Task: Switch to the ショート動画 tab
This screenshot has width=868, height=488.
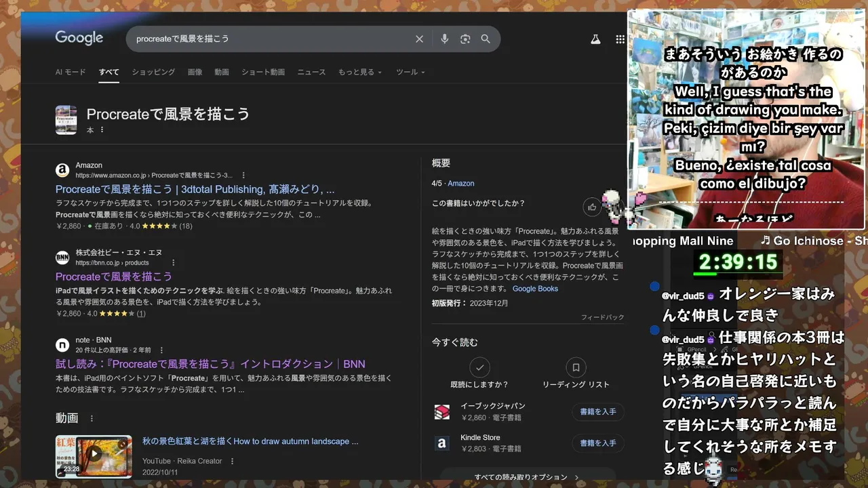Action: point(263,72)
